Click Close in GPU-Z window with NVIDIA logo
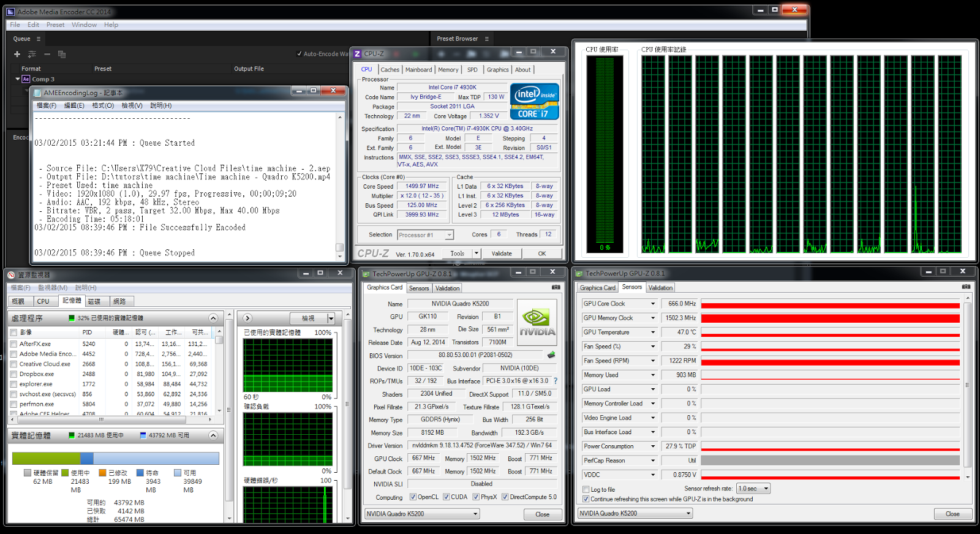 (x=542, y=514)
